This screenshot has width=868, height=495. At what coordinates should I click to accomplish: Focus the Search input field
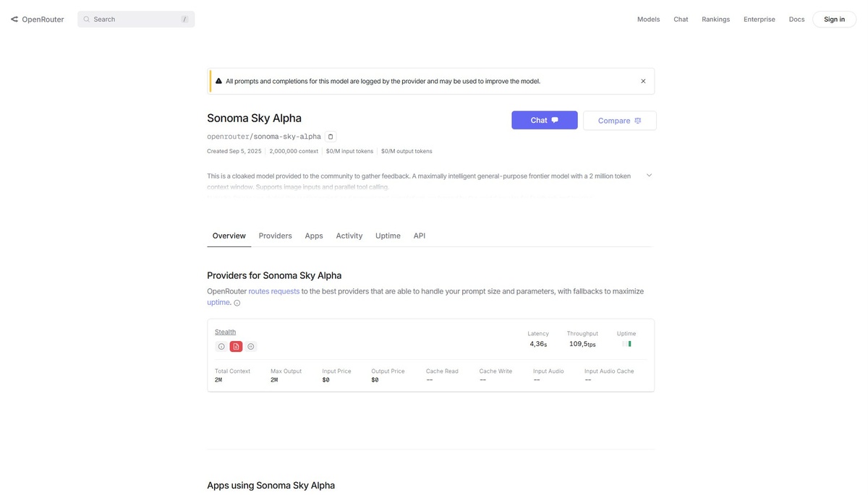click(136, 20)
